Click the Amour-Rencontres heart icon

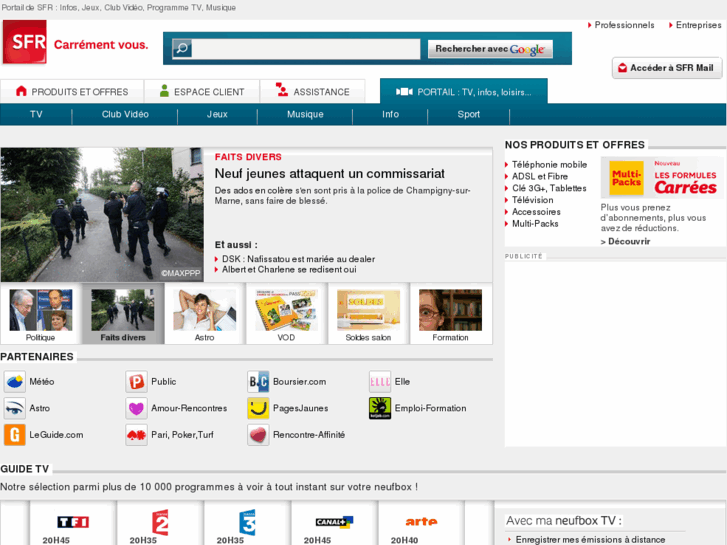pos(136,408)
